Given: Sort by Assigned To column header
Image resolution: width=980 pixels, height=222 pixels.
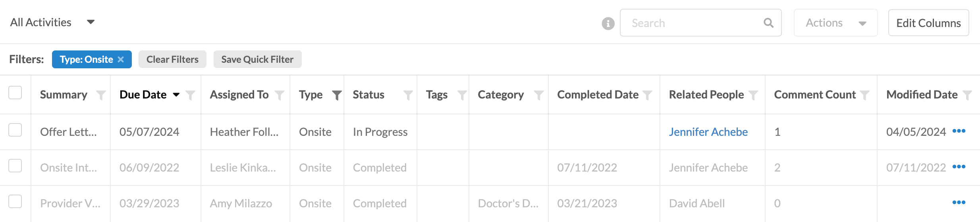Looking at the screenshot, I should pos(239,95).
